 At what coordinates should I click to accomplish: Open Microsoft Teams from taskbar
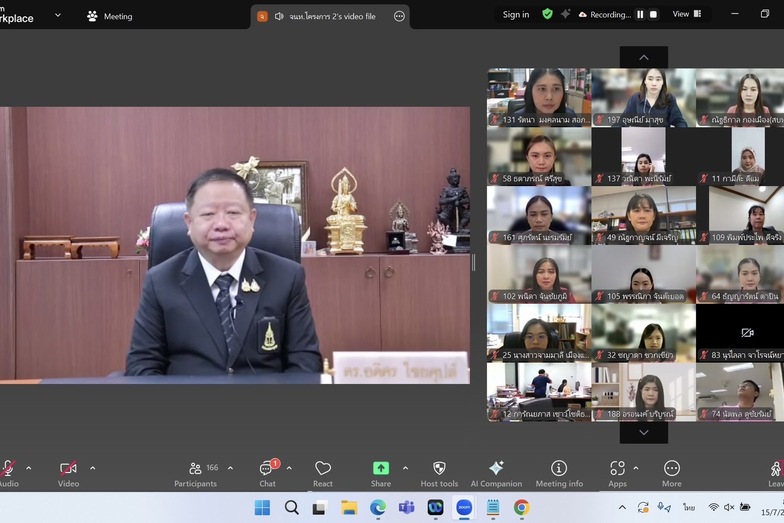(406, 508)
